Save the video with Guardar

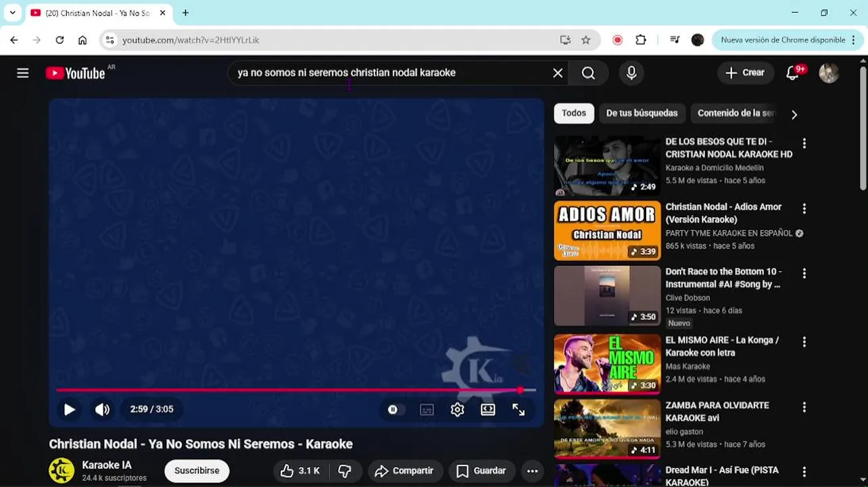coord(481,471)
